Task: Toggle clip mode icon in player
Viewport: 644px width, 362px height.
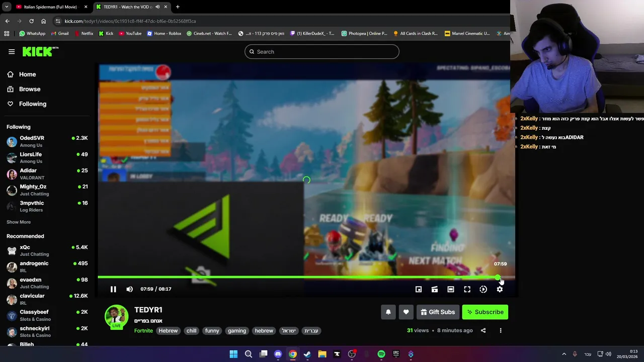Action: 435,289
